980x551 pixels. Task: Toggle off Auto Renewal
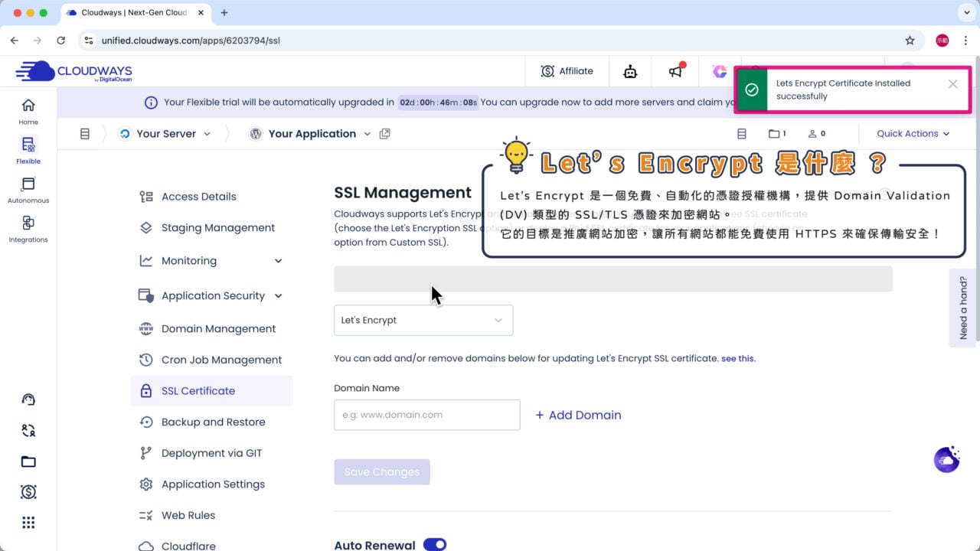(x=434, y=544)
